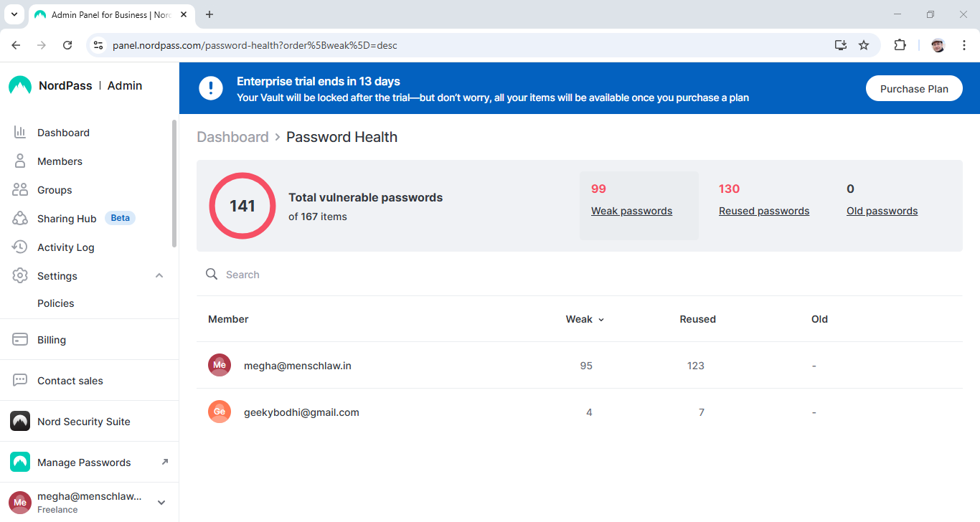Open the Reused passwords link

click(x=764, y=211)
